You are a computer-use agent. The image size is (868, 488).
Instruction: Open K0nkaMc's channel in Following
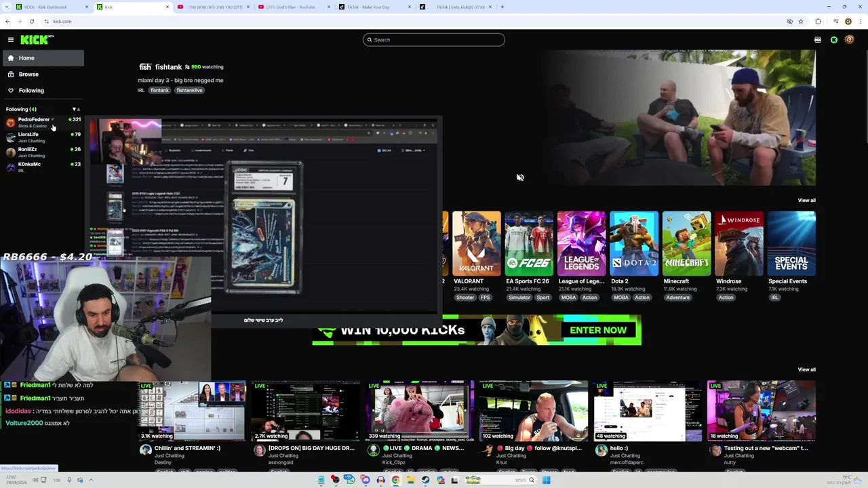[43, 167]
